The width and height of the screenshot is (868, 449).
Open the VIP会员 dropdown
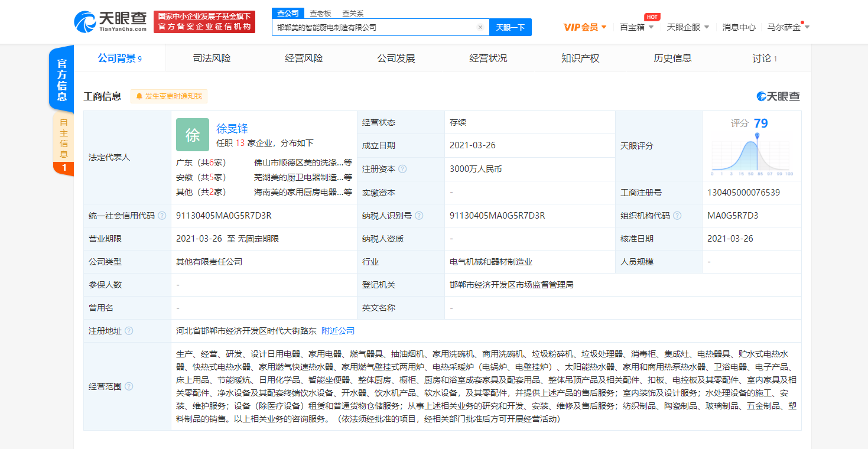pos(583,27)
